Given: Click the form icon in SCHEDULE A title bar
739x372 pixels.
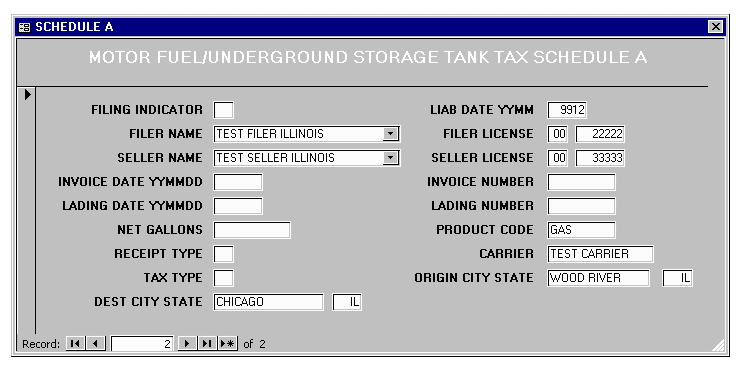Looking at the screenshot, I should [25, 27].
